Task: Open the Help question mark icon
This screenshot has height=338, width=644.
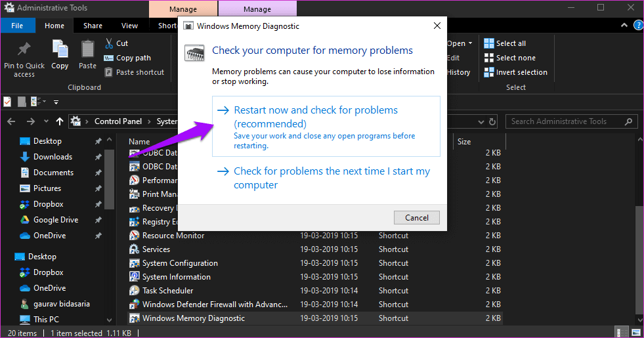Action: click(x=639, y=26)
